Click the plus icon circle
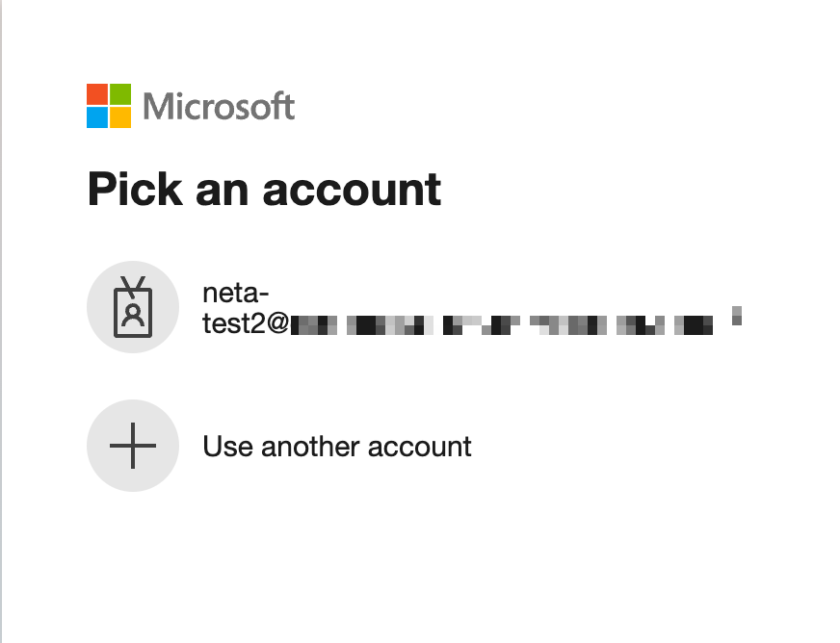This screenshot has width=840, height=643. (x=133, y=446)
